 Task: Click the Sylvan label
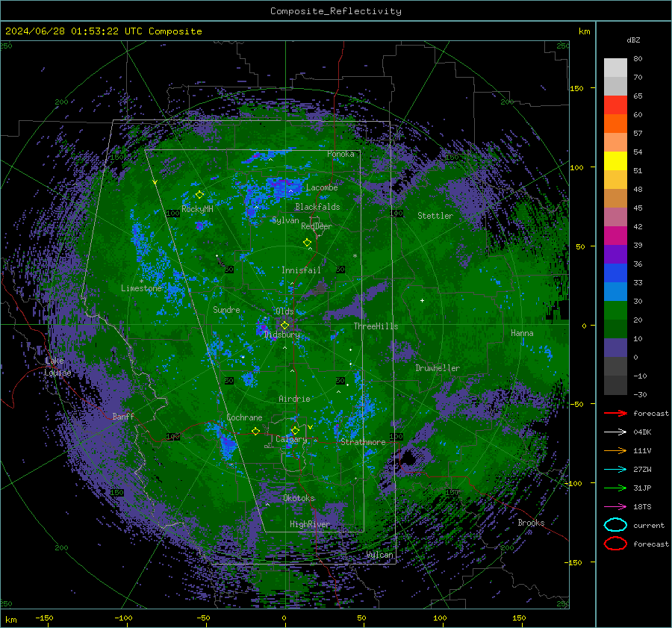pyautogui.click(x=285, y=220)
